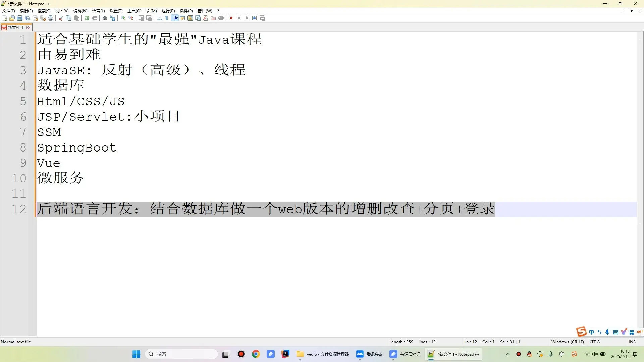This screenshot has height=362, width=644.
Task: Close the 新文件 1 tab
Action: (x=29, y=27)
